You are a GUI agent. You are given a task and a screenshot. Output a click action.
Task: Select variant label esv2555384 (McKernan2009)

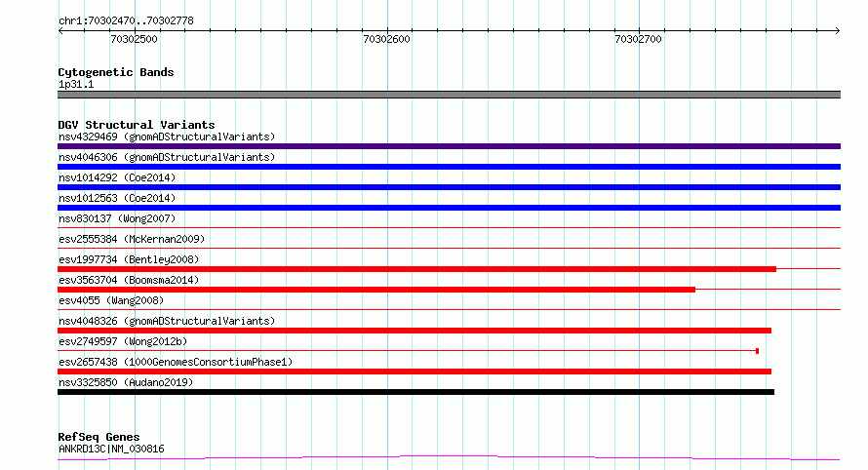tap(132, 239)
